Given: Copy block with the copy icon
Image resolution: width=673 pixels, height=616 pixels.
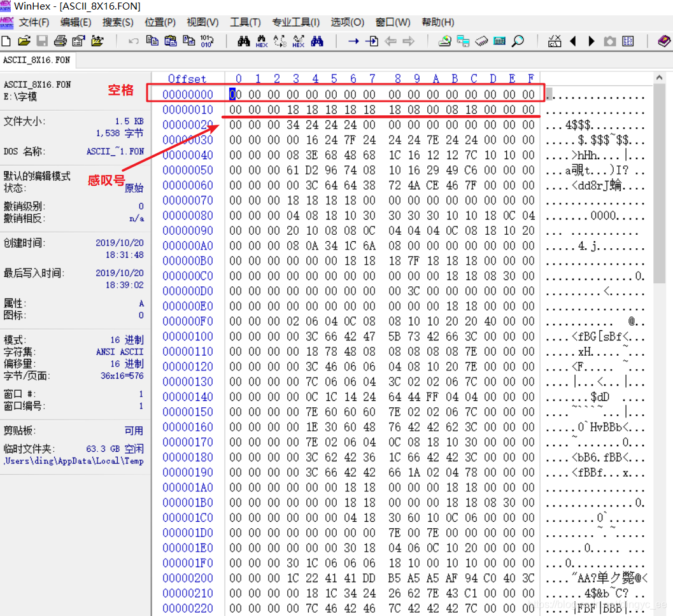Looking at the screenshot, I should pyautogui.click(x=152, y=41).
